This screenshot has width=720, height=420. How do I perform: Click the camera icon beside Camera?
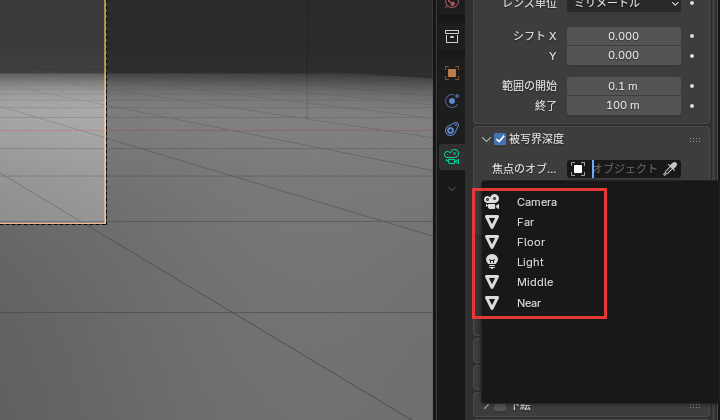coord(492,202)
